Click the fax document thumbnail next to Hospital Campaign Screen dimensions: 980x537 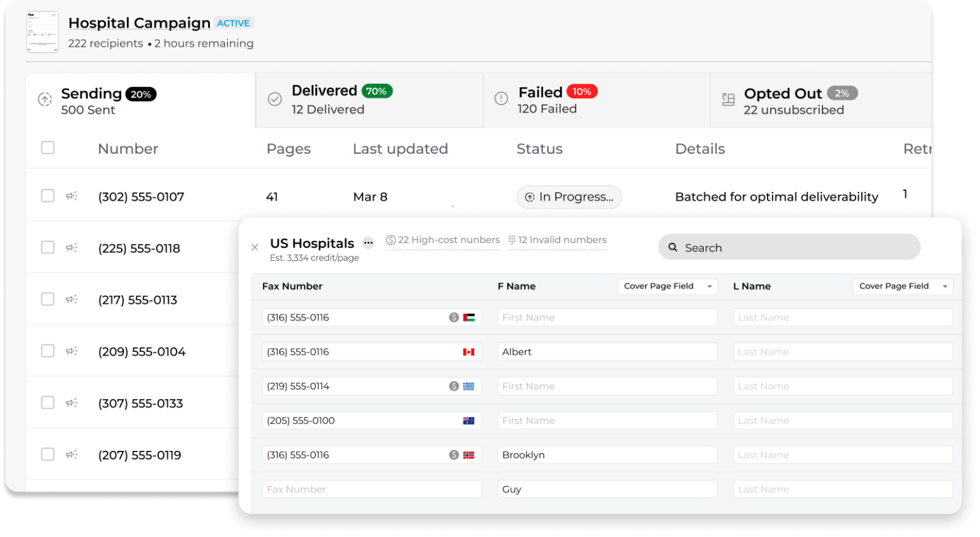42,31
